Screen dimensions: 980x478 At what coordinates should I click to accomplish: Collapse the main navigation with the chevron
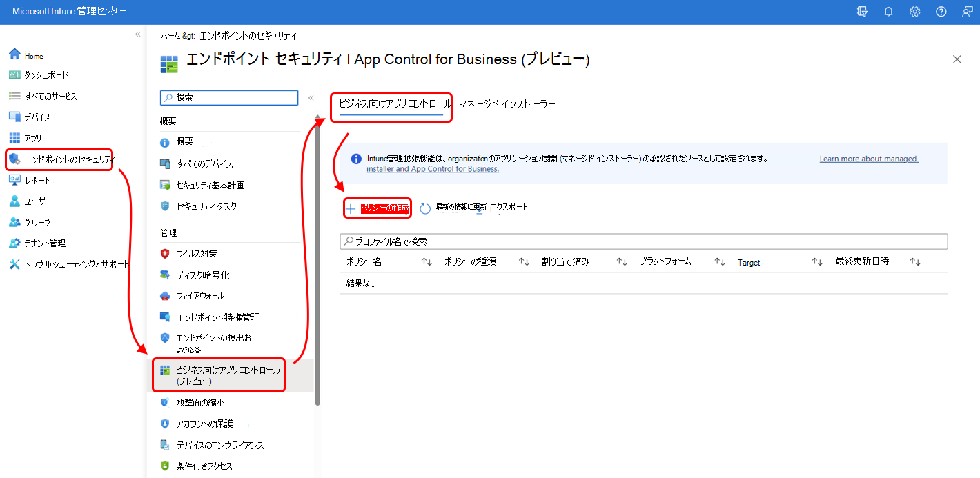click(138, 34)
